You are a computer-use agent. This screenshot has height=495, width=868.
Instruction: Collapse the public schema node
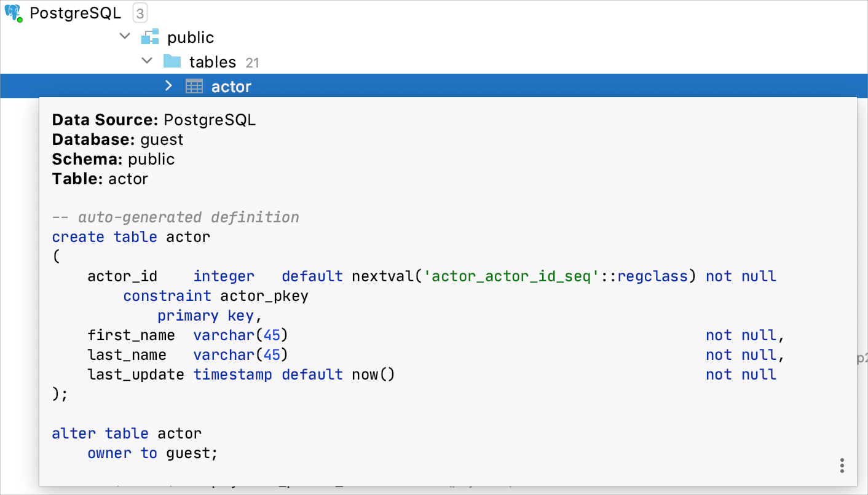pyautogui.click(x=125, y=37)
